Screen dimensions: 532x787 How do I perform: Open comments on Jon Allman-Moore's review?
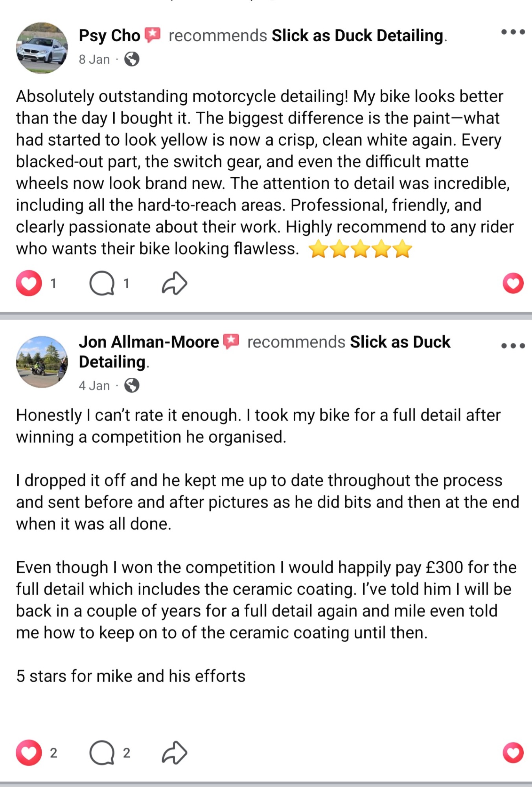point(102,753)
